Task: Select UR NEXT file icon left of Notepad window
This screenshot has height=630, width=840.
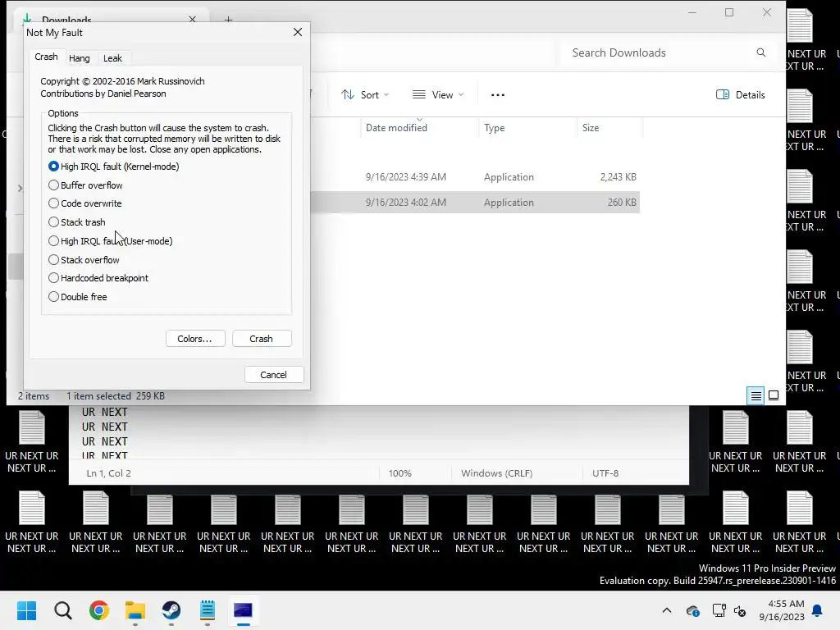Action: pos(32,442)
